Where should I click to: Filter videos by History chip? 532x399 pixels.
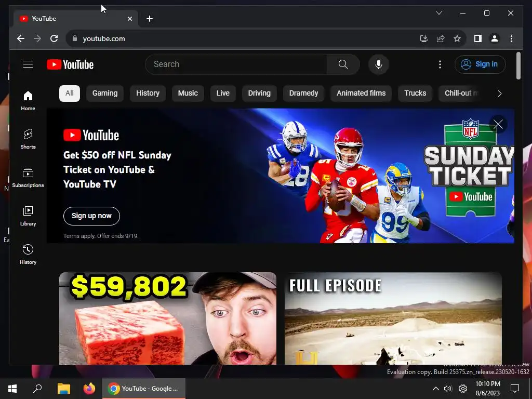[x=148, y=94]
